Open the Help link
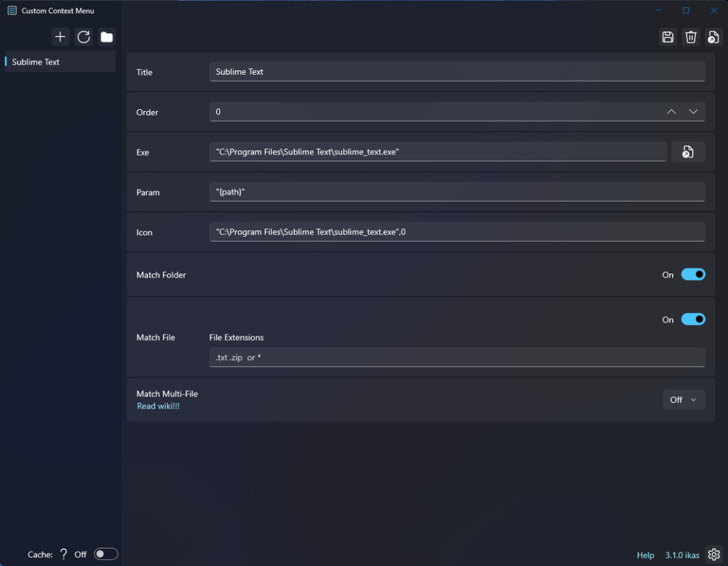 coord(645,555)
